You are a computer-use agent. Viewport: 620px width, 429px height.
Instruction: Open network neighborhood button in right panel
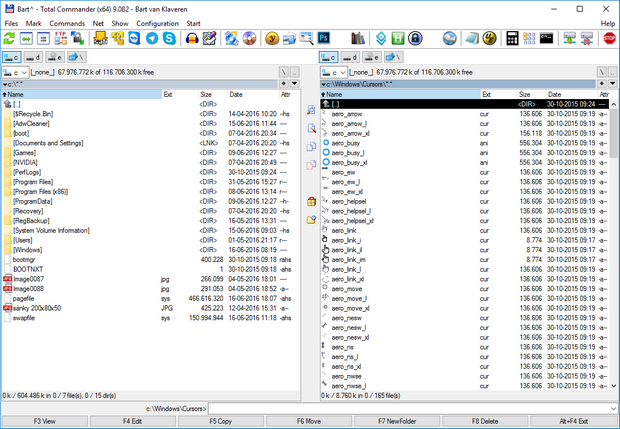(x=393, y=57)
